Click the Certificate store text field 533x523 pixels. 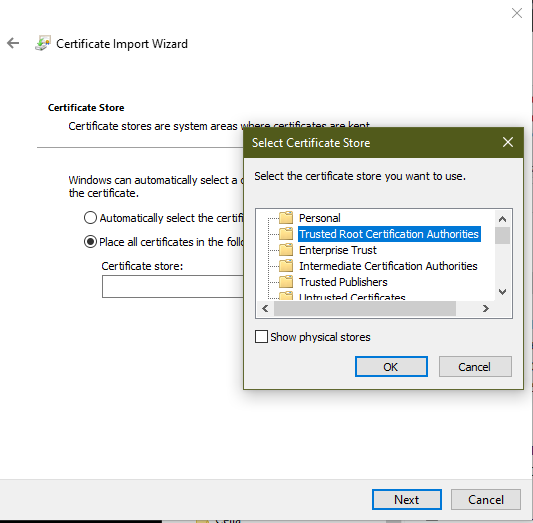(173, 286)
